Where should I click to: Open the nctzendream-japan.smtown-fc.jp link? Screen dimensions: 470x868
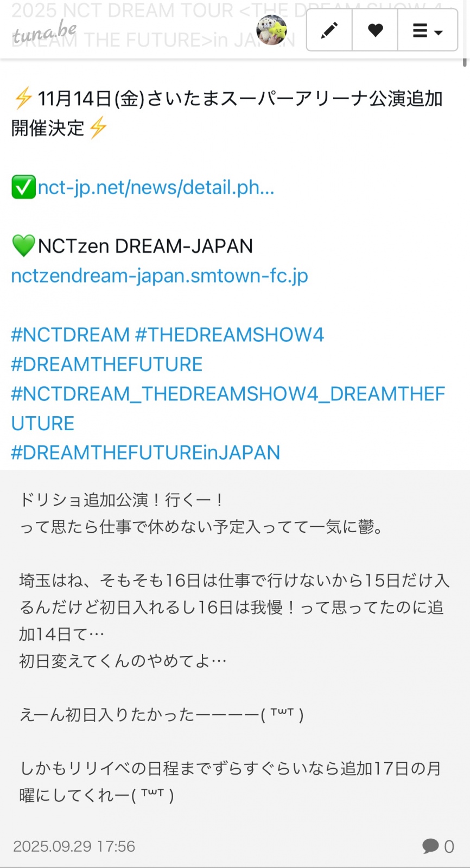160,276
